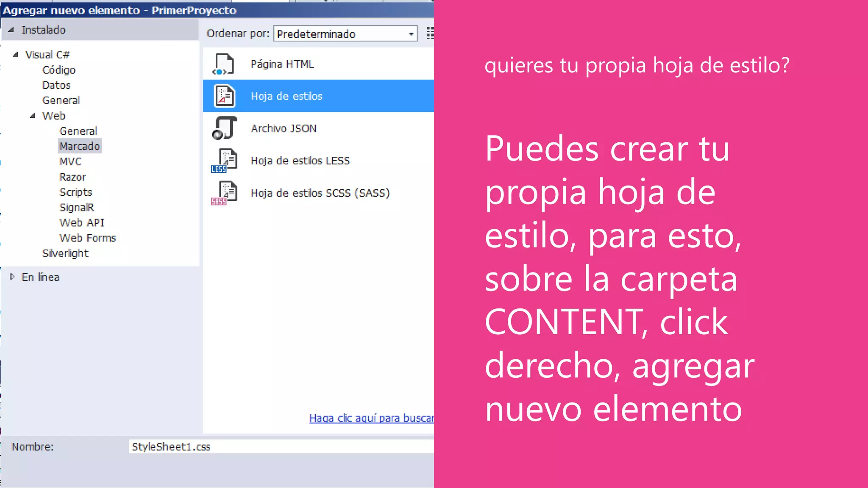Click the Nombre field with StyleSheet1.css
This screenshot has width=868, height=488.
pyautogui.click(x=281, y=446)
